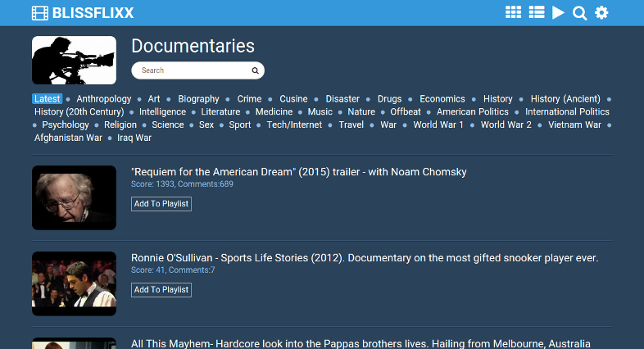The image size is (644, 349).
Task: Open the American Politics category
Action: pyautogui.click(x=473, y=111)
